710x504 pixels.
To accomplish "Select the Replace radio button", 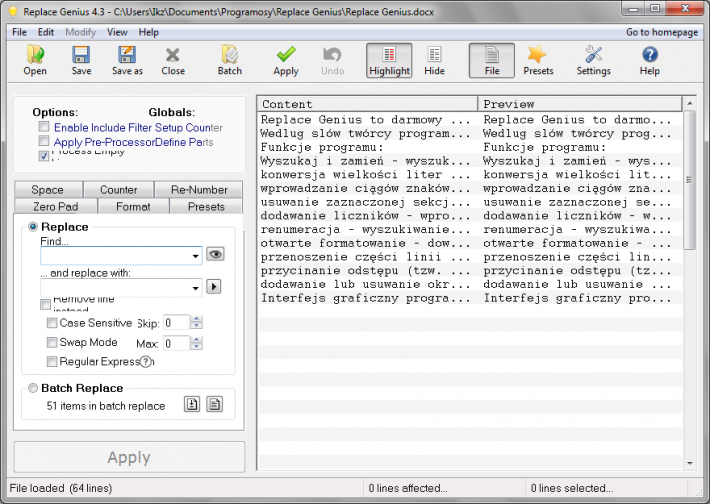I will 33,226.
